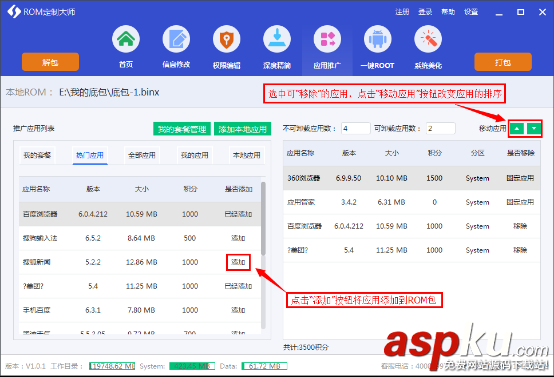Screen dimensions: 554x377
Task: Click version V1.0.1 in status bar
Action: click(25, 366)
